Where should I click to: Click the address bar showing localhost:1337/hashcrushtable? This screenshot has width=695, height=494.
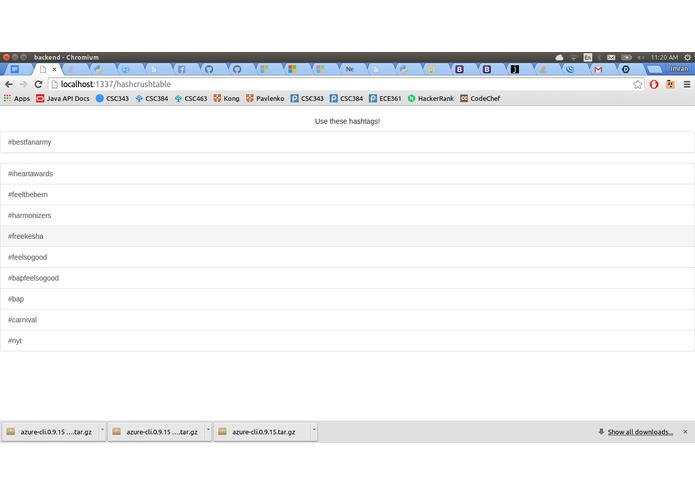341,84
